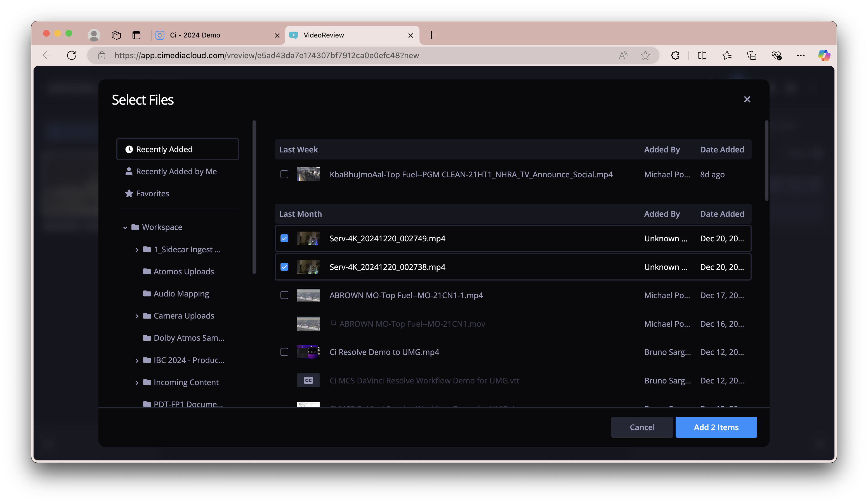The width and height of the screenshot is (868, 504).
Task: Switch to the Ci - 2024 Demo tab
Action: pyautogui.click(x=218, y=35)
